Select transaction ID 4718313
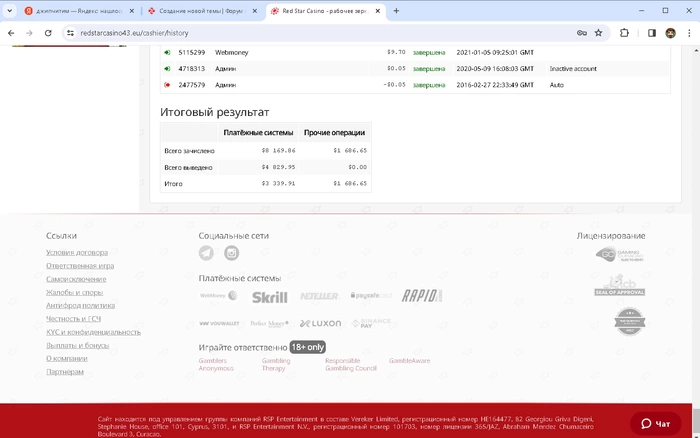Viewport: 700px width, 438px height. click(192, 68)
